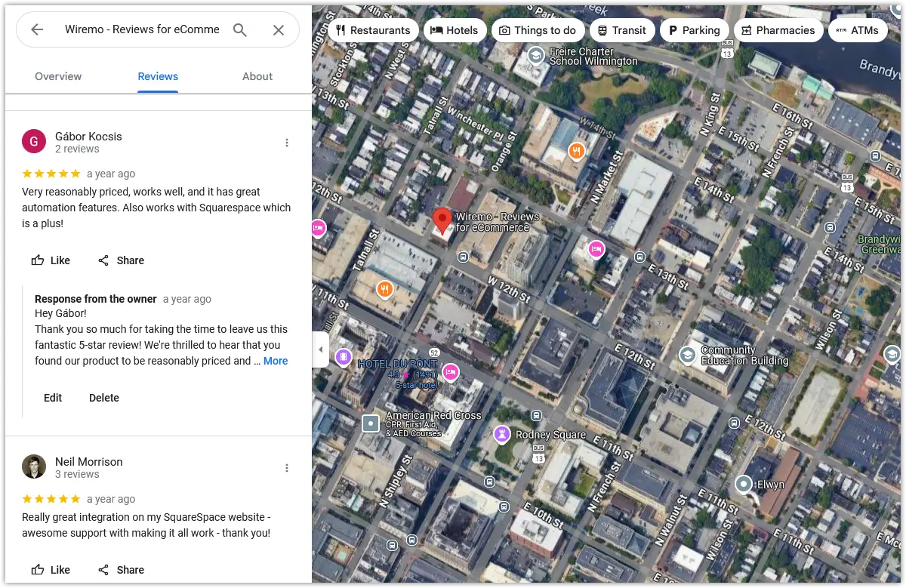Open the overflow menu on Gábor's review
This screenshot has width=906, height=588.
[x=287, y=142]
